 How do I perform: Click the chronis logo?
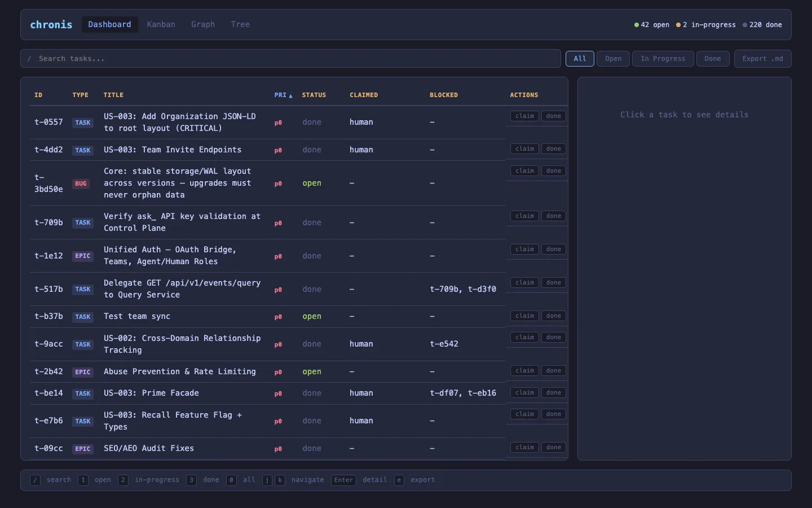click(x=51, y=24)
